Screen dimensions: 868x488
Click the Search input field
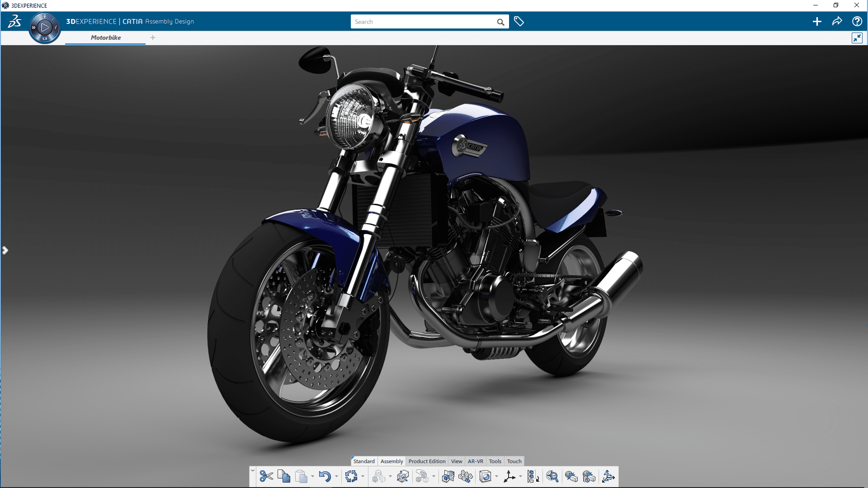coord(426,21)
